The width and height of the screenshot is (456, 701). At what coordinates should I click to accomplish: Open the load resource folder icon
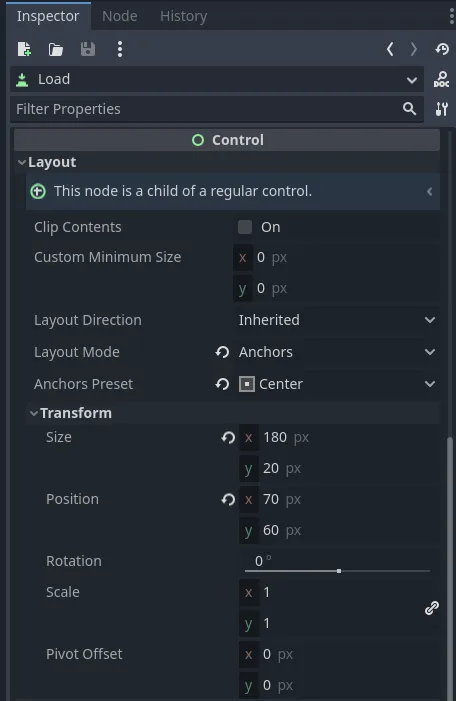tap(55, 49)
